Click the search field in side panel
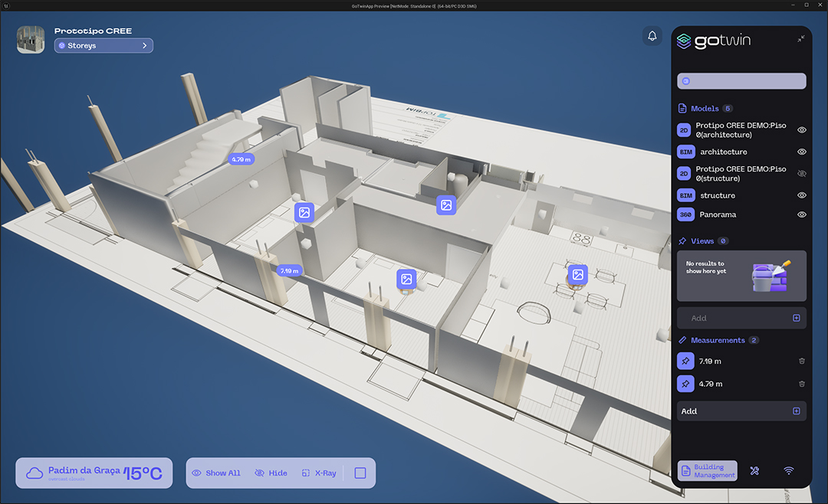This screenshot has height=504, width=828. pos(741,81)
